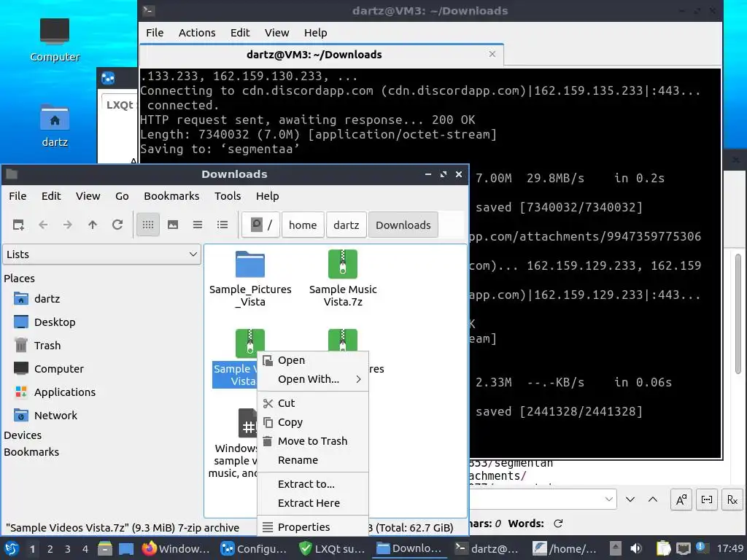The image size is (747, 560).
Task: Open Bookmarks menu in file manager
Action: pos(171,196)
